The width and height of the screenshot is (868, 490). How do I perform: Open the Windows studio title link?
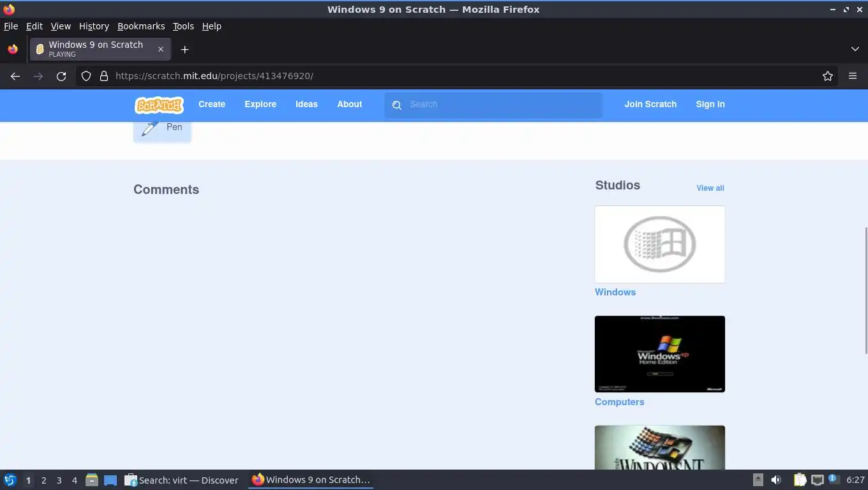point(615,292)
